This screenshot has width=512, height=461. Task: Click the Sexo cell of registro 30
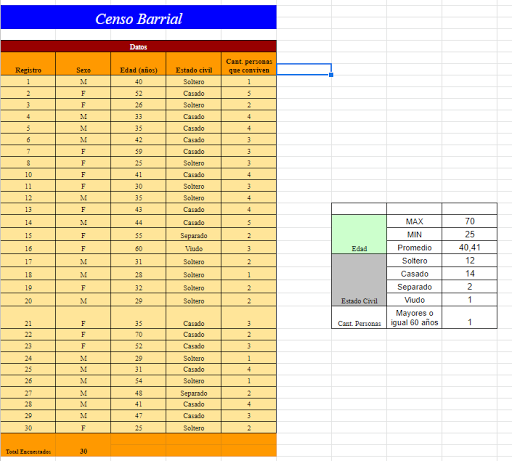pyautogui.click(x=83, y=428)
